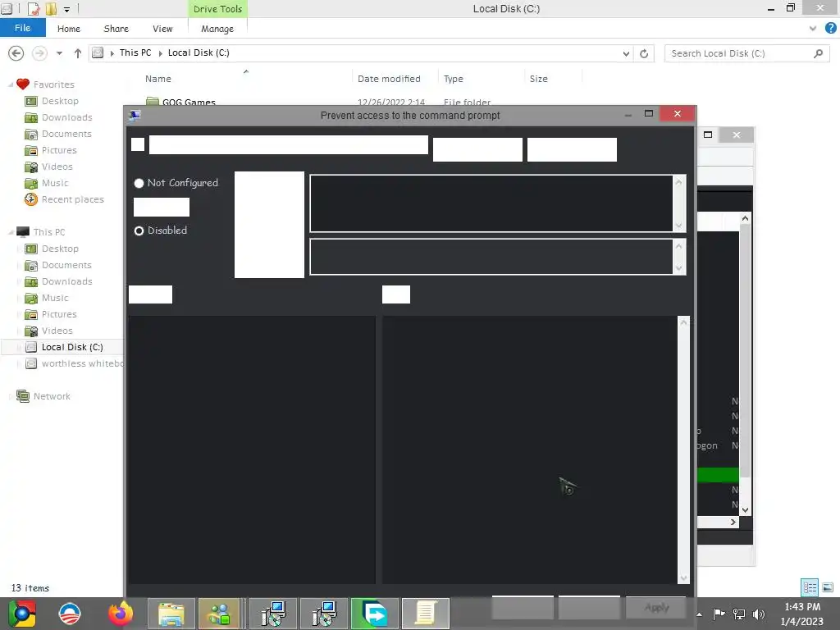The width and height of the screenshot is (840, 630).
Task: Open the Manage ribbon tab
Action: [x=217, y=29]
